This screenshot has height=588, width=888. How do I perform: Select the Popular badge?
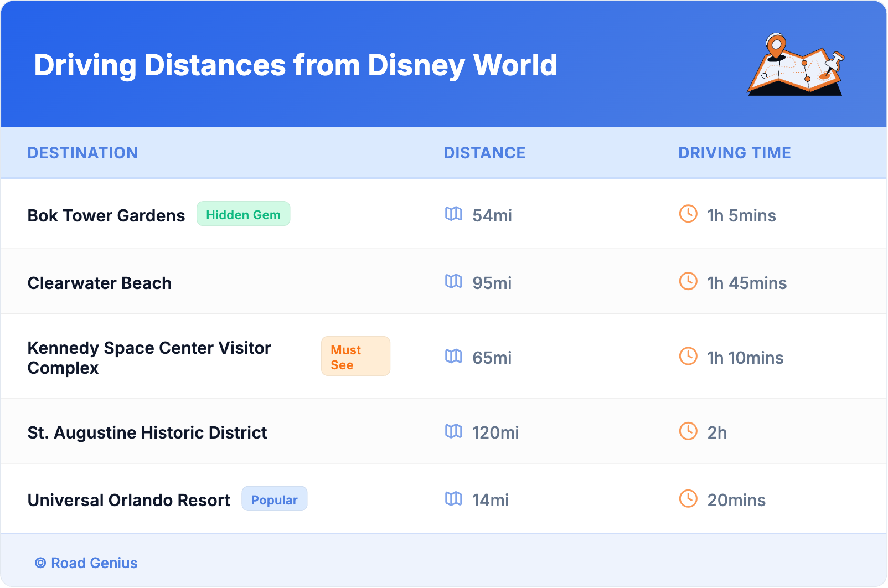pyautogui.click(x=274, y=499)
